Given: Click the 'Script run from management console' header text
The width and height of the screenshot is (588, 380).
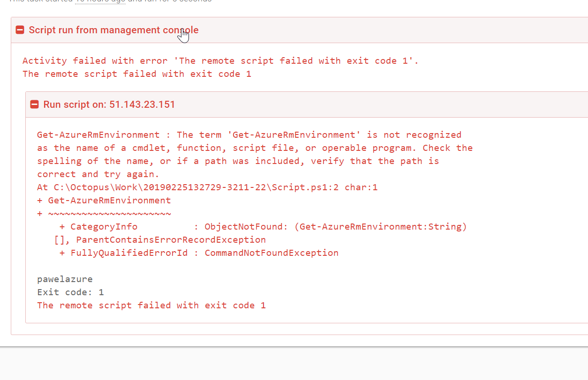Looking at the screenshot, I should (x=113, y=30).
